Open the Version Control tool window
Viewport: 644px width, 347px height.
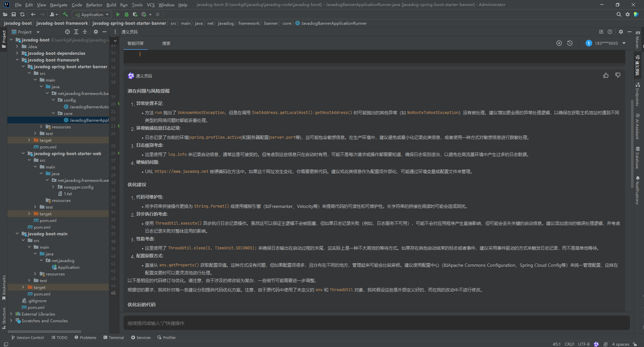coord(27,338)
